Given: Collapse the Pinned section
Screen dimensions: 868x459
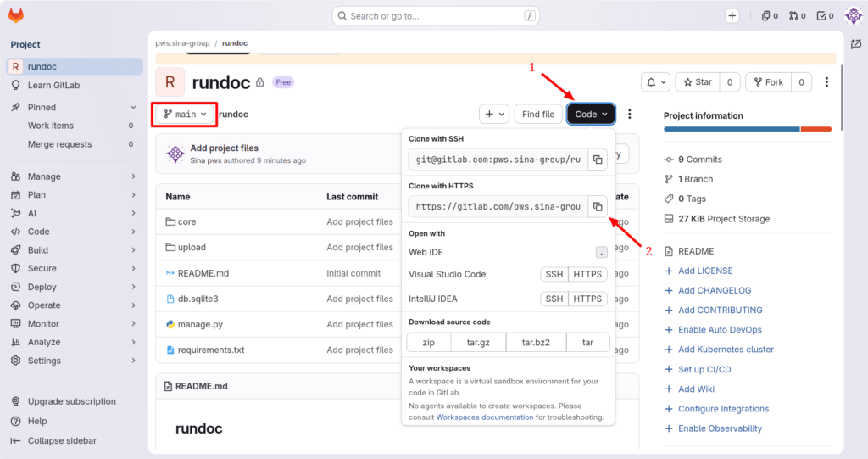Looking at the screenshot, I should (74, 107).
